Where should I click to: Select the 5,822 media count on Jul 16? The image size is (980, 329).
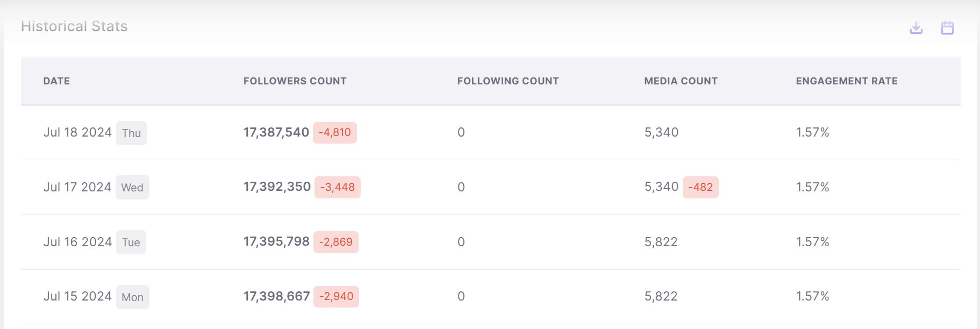pos(661,242)
